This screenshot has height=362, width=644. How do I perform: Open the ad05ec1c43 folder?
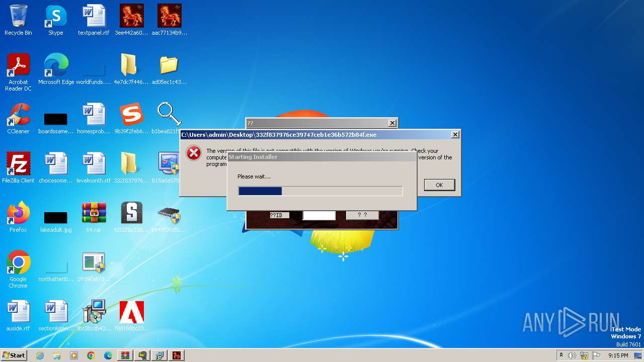click(169, 69)
